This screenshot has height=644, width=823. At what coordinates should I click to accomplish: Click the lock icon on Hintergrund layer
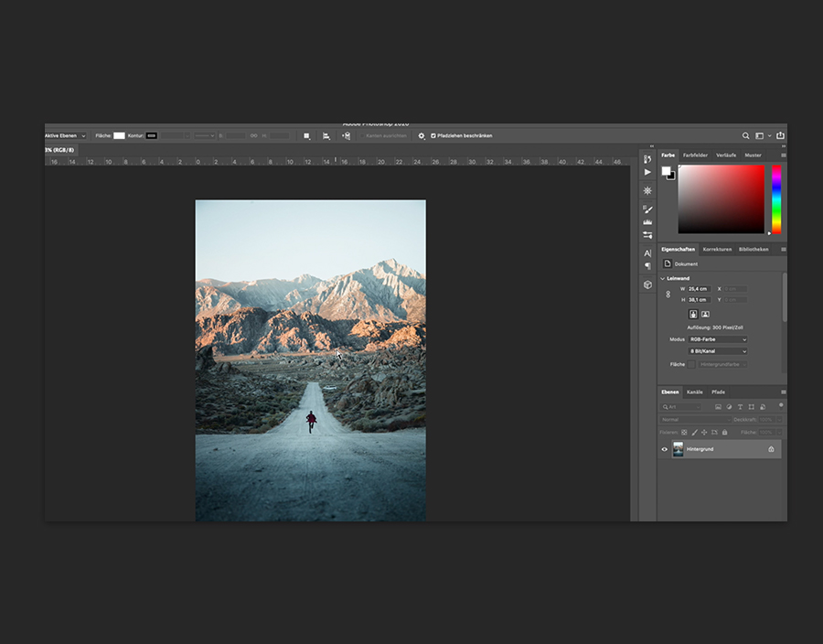click(x=771, y=449)
